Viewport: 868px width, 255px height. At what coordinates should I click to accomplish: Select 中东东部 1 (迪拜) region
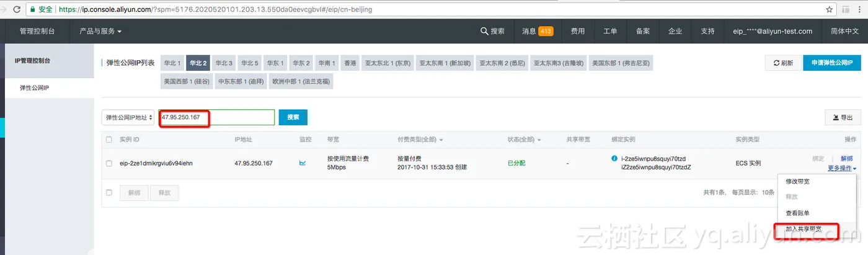(x=241, y=81)
